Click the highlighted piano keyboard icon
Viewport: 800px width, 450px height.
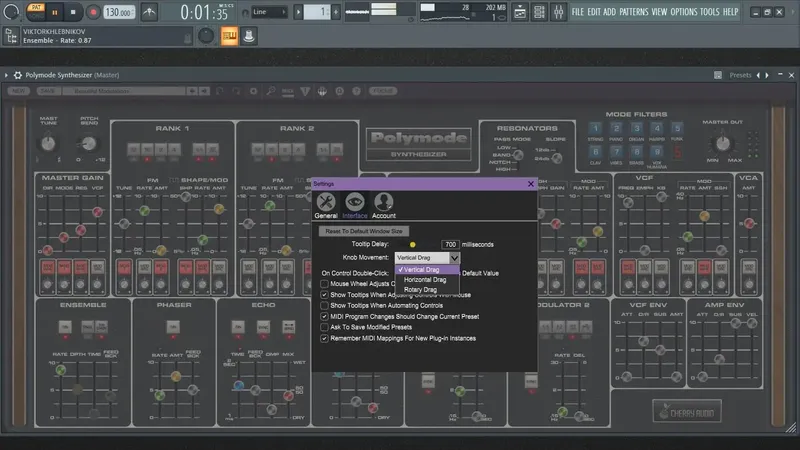229,36
